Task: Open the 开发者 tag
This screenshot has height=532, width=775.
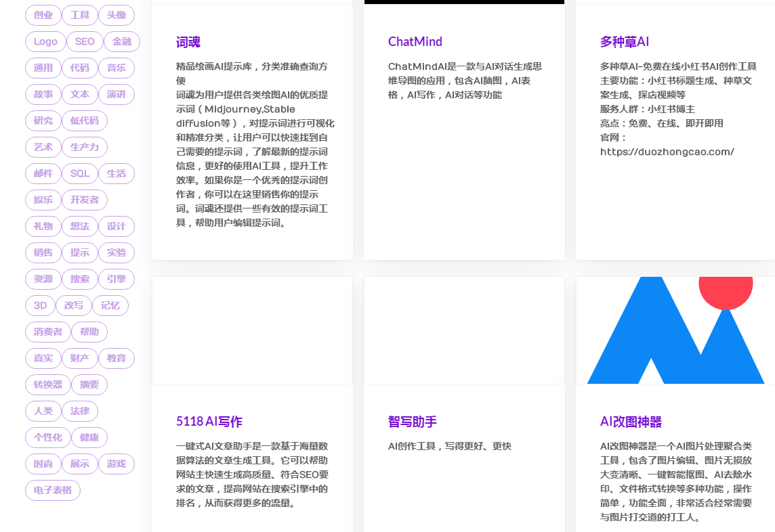Action: click(85, 200)
